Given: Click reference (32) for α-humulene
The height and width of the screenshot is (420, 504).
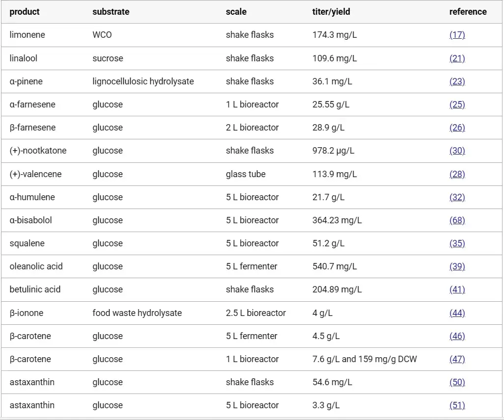Looking at the screenshot, I should pyautogui.click(x=457, y=197).
